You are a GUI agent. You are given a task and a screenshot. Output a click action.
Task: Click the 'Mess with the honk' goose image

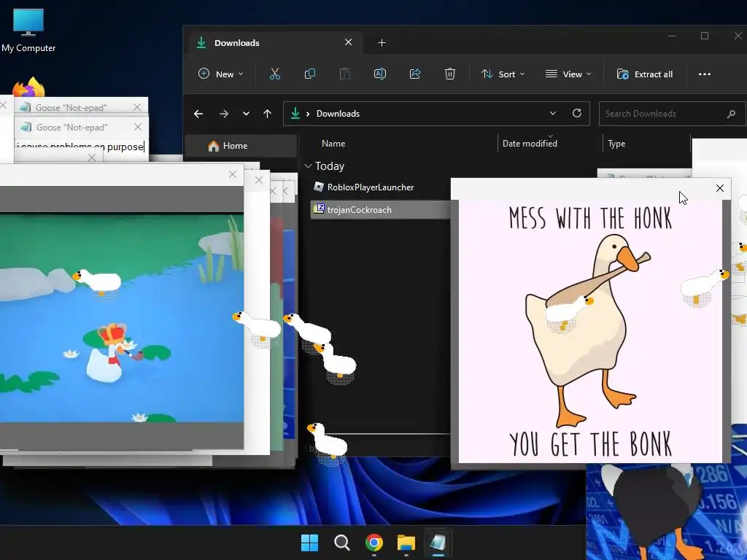[590, 331]
